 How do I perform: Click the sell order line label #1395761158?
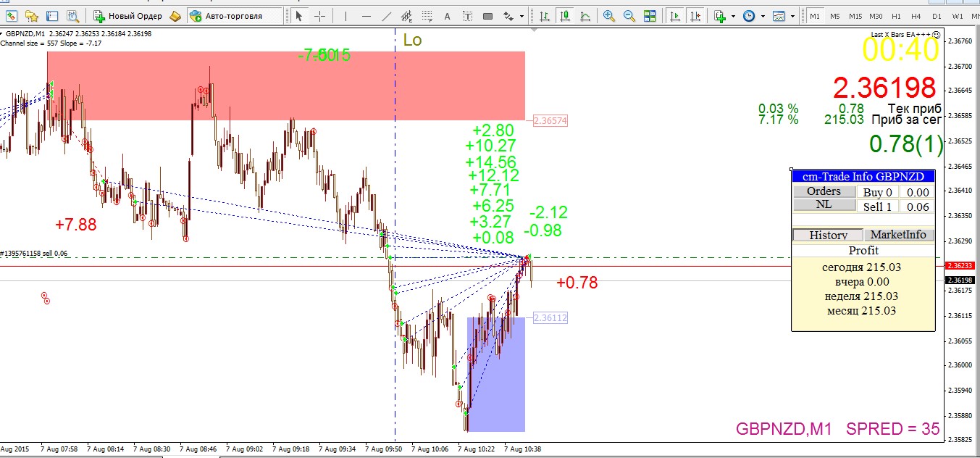pos(33,254)
